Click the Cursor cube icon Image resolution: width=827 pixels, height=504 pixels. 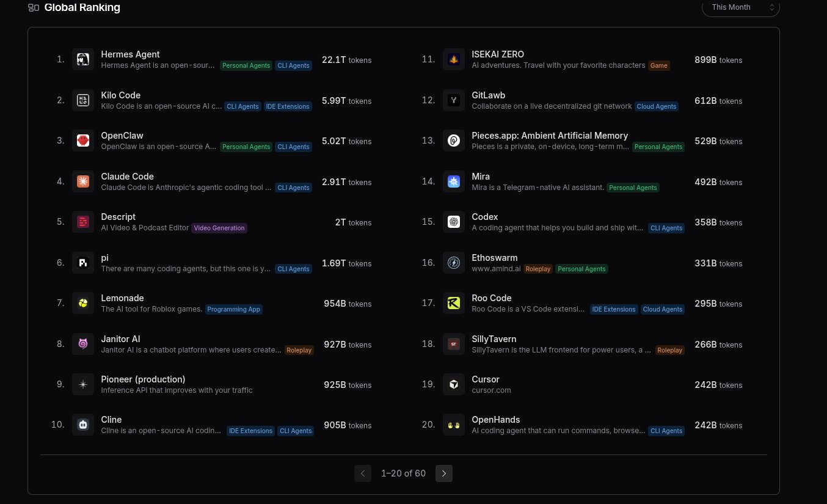pos(454,384)
